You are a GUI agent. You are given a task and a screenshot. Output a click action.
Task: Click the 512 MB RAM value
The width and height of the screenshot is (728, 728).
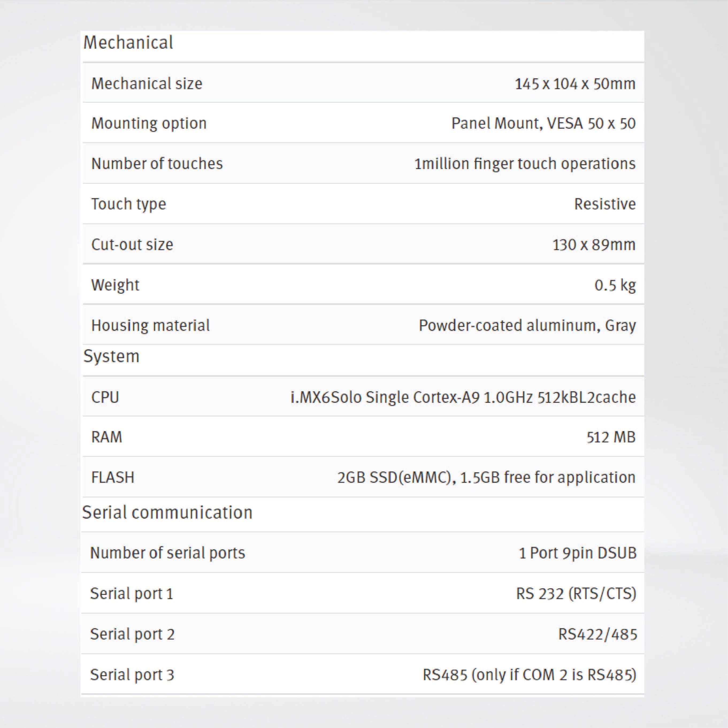tap(611, 437)
